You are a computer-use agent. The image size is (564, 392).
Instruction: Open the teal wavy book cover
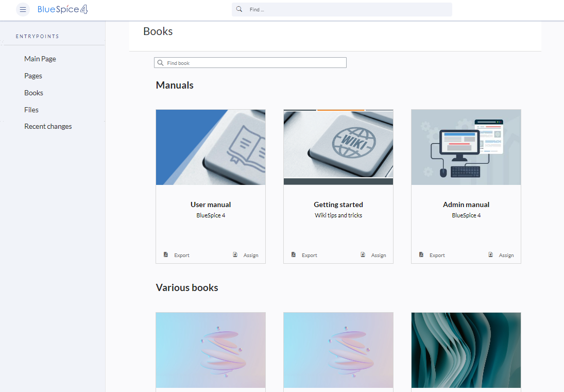click(x=466, y=350)
